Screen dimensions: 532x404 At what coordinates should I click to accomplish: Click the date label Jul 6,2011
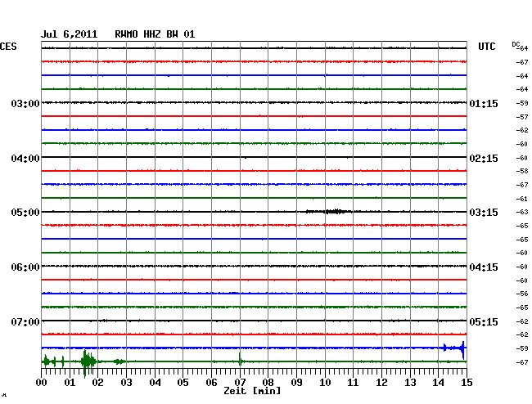[70, 34]
